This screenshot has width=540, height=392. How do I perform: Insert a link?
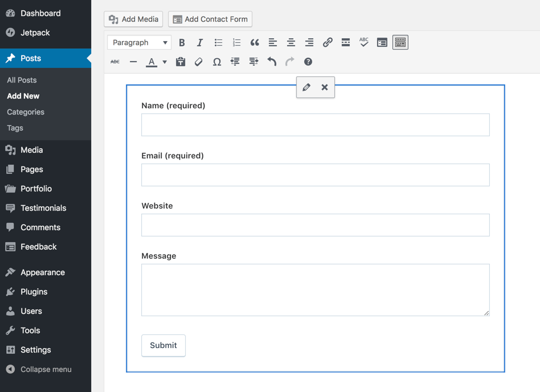pyautogui.click(x=328, y=42)
